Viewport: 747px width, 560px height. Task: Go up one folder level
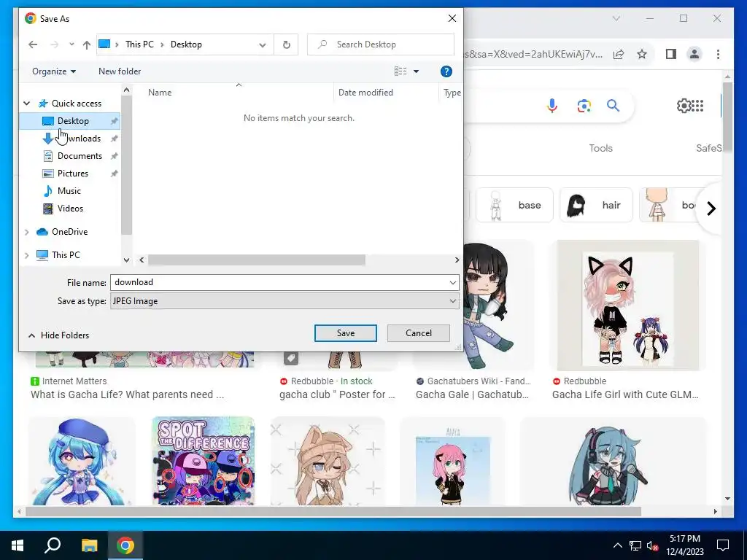click(86, 44)
